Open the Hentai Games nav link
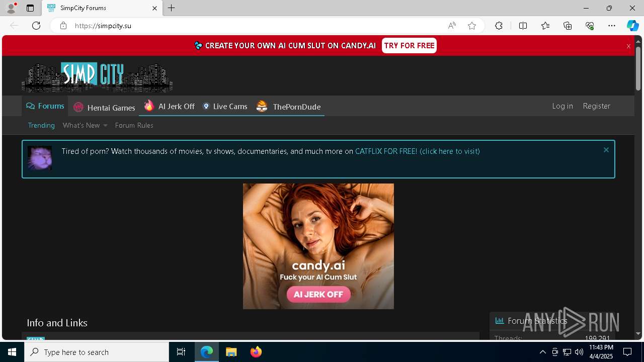Viewport: 644px width, 362px height. tap(105, 107)
